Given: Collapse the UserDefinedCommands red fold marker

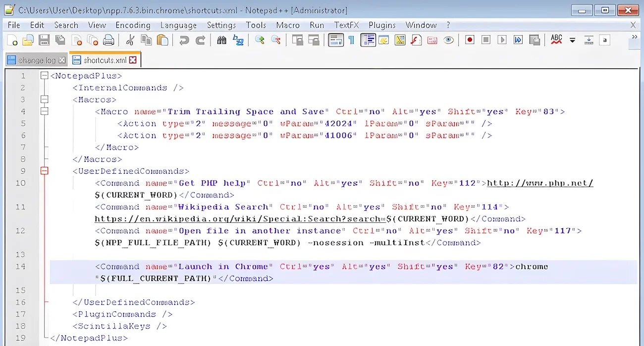Looking at the screenshot, I should 44,171.
